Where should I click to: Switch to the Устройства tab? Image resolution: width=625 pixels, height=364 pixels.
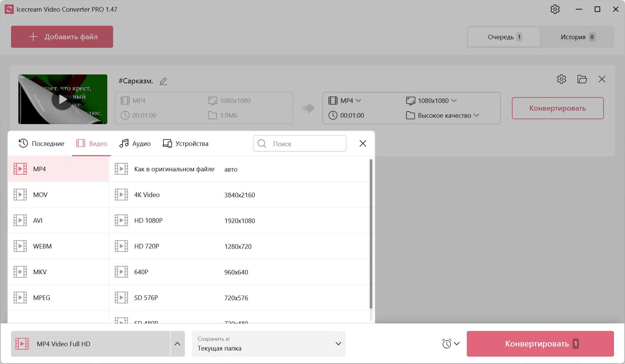185,144
